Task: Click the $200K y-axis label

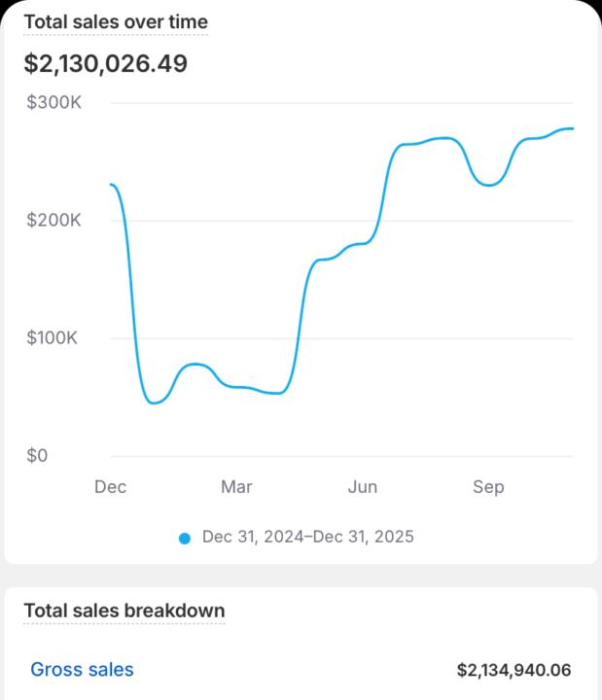Action: (x=55, y=221)
